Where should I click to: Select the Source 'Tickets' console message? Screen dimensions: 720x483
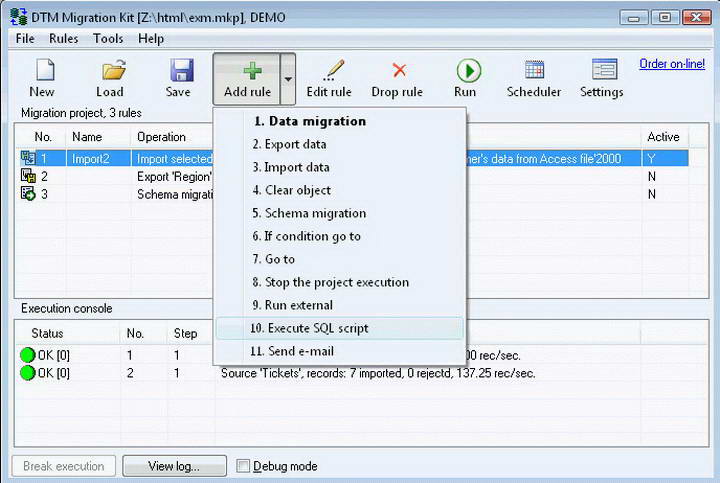pos(378,373)
